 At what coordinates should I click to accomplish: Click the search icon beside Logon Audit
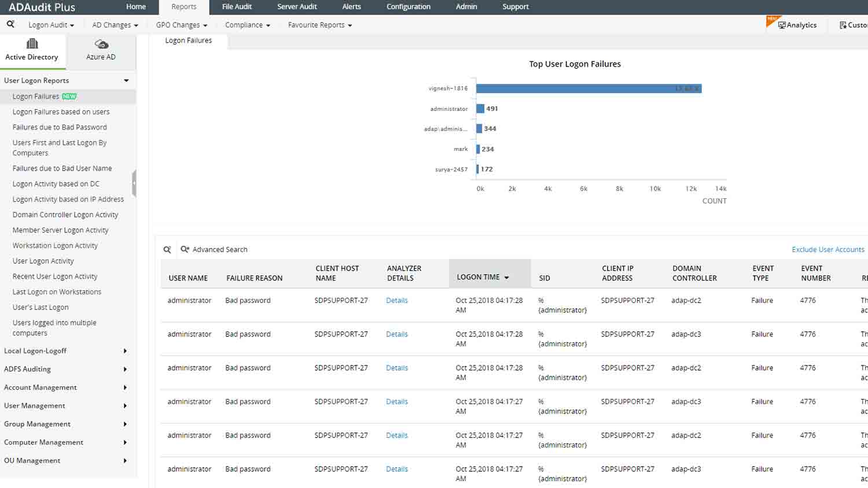[10, 24]
